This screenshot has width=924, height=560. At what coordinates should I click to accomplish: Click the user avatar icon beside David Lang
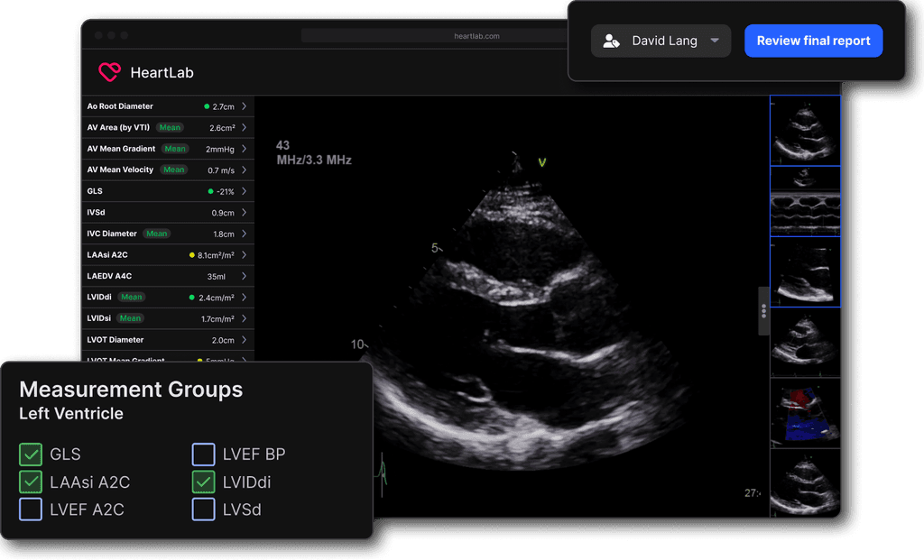point(611,40)
